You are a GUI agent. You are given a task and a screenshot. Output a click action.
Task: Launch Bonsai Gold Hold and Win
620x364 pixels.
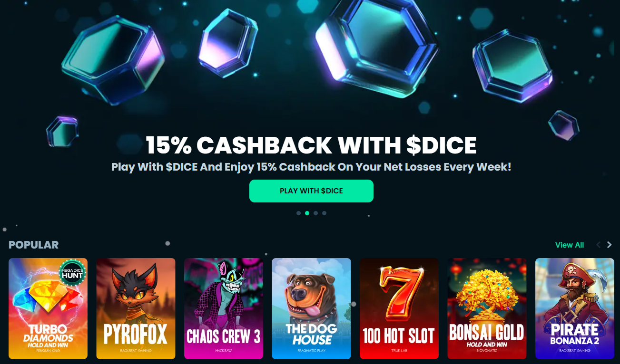pyautogui.click(x=487, y=308)
